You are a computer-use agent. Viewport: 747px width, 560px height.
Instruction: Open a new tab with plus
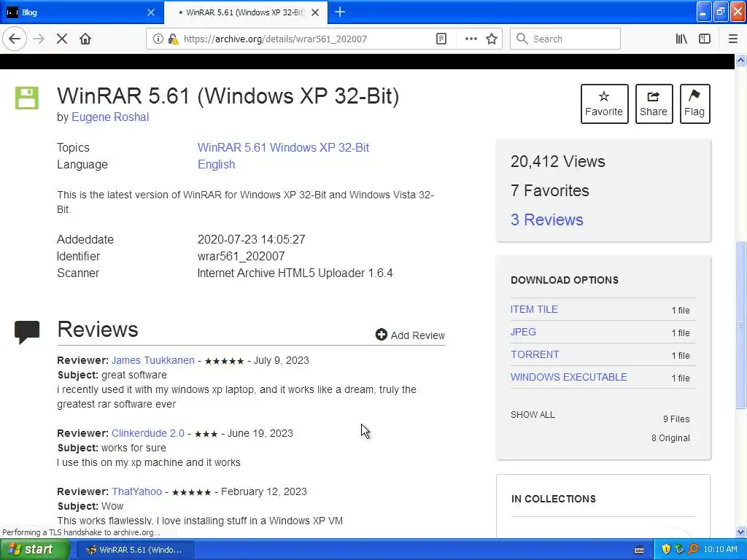coord(340,12)
